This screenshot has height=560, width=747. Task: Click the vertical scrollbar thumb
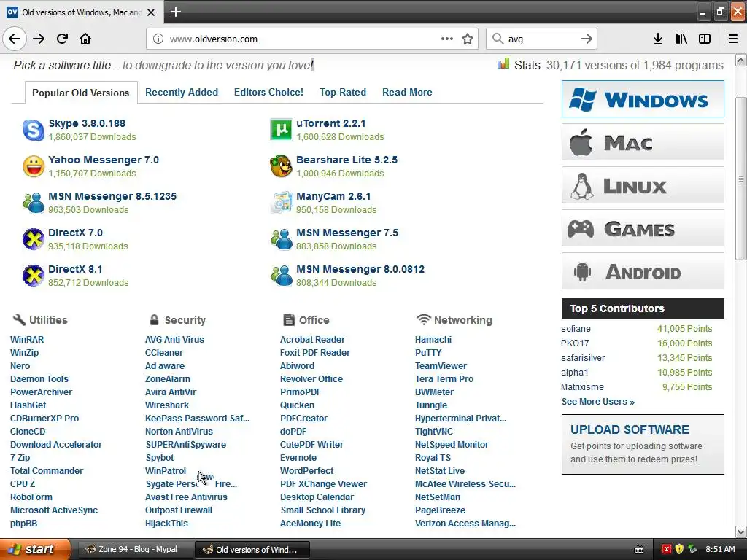741,179
